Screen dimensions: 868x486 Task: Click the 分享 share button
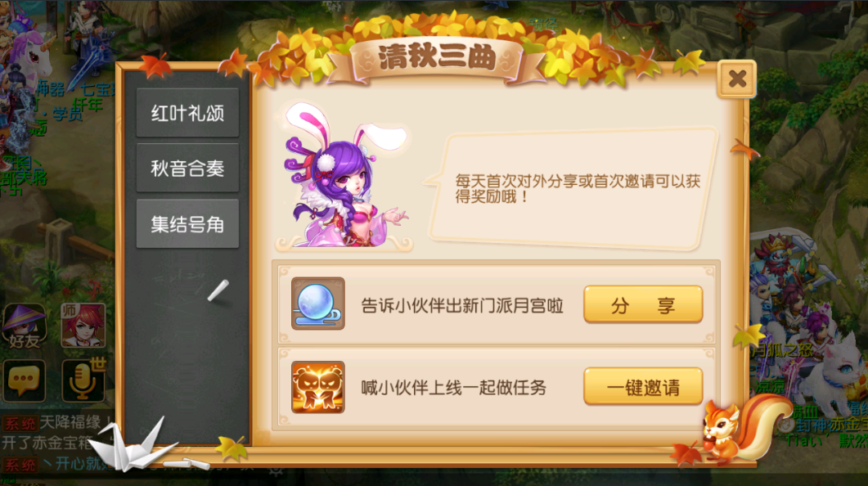click(x=643, y=304)
